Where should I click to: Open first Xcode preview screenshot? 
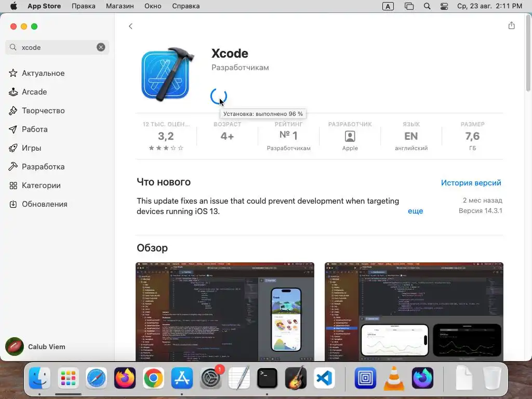224,312
